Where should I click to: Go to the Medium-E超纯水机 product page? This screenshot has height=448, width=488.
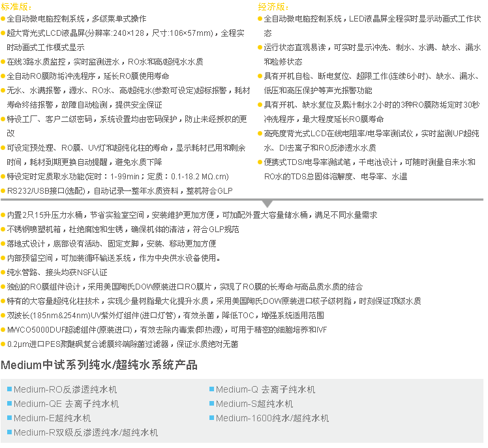click(52, 418)
